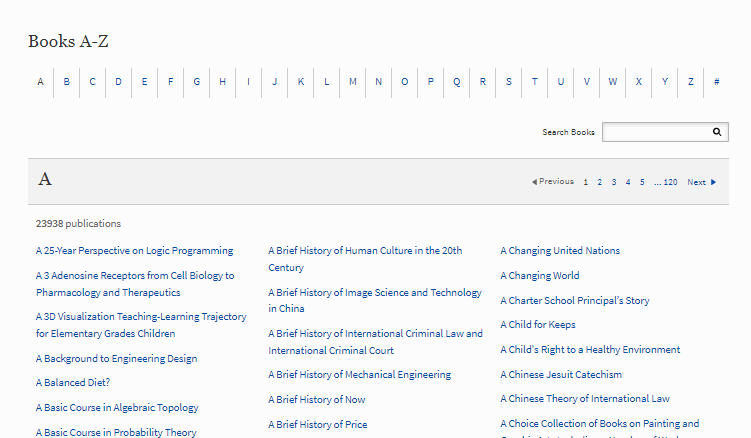Screen dimensions: 751x438
Task: Select letter E in alphabet index
Action: tap(144, 81)
